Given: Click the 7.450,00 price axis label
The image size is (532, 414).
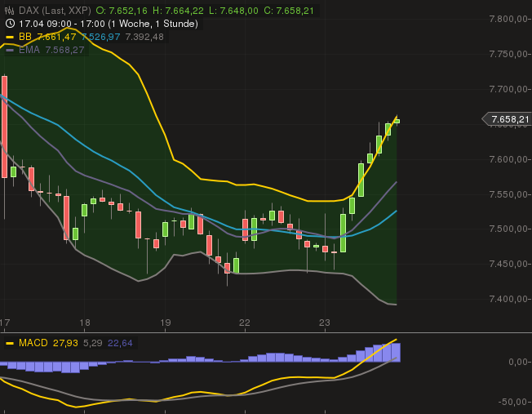Looking at the screenshot, I should [x=508, y=264].
